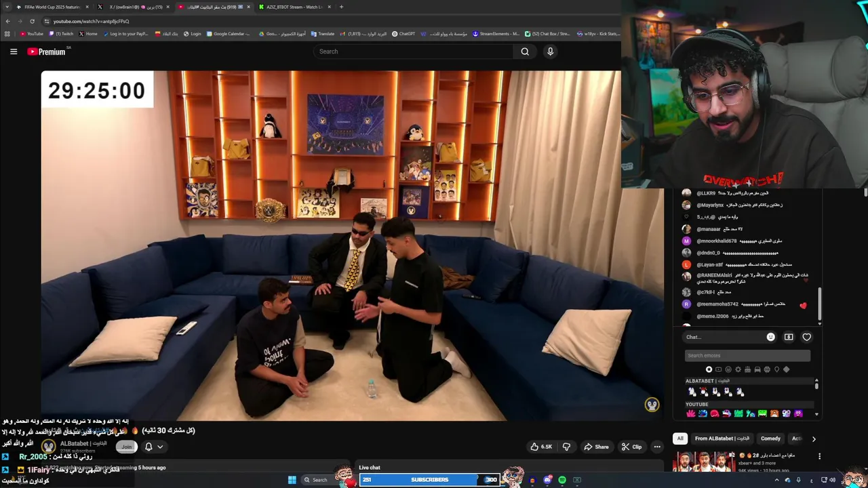Screen dimensions: 868x488
Task: Select the food cake emote category
Action: coord(747,369)
